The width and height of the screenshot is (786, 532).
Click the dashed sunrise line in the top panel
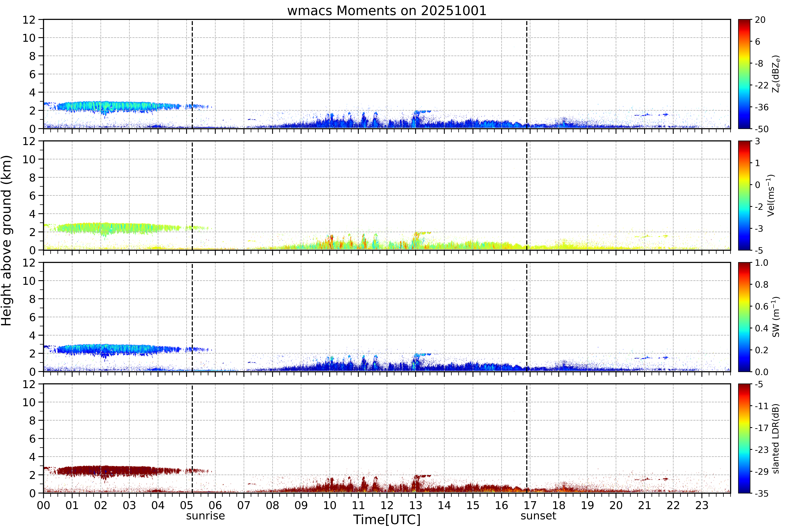(192, 74)
